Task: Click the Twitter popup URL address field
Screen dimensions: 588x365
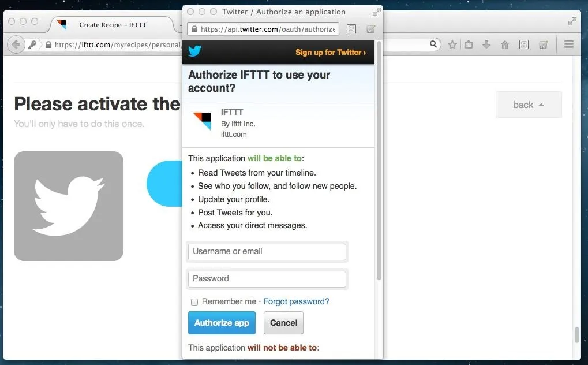Action: 263,29
